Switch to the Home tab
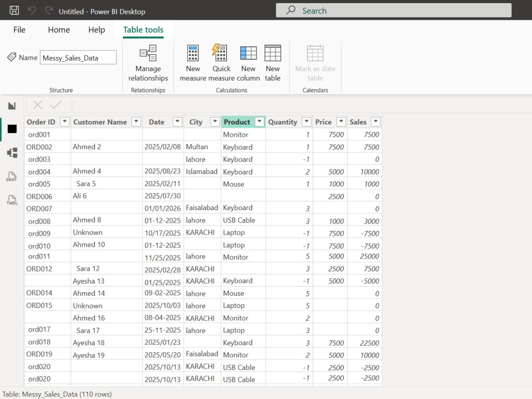Screen dimensions: 532x399 (x=59, y=30)
